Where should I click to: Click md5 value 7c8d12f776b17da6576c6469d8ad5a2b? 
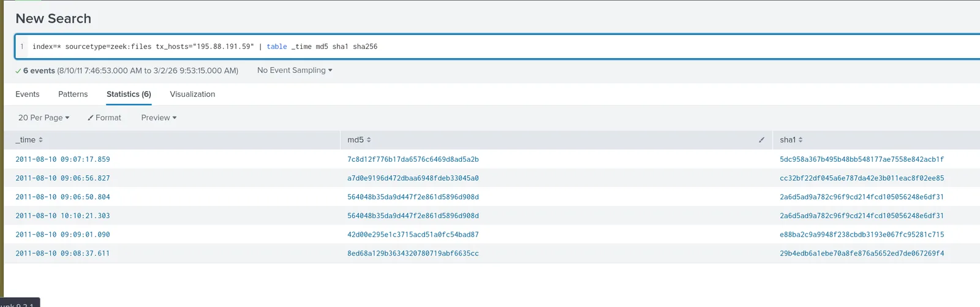[413, 159]
